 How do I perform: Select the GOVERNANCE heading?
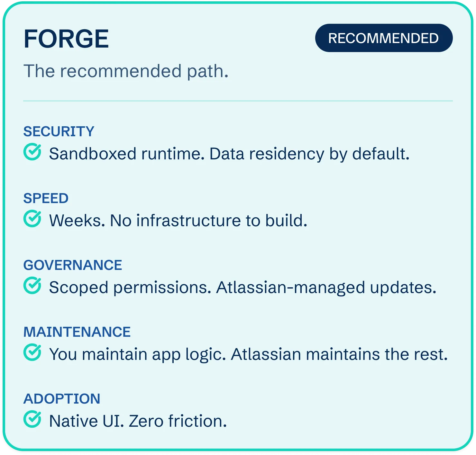(73, 265)
